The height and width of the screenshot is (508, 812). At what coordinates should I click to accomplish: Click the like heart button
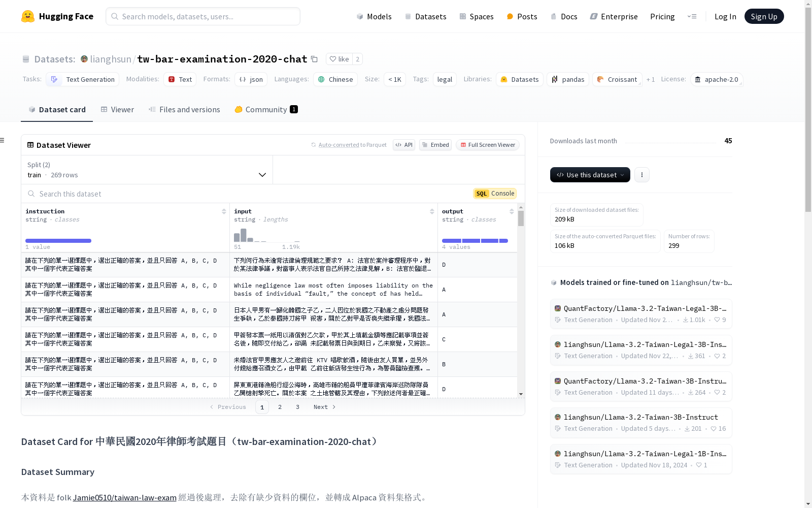pyautogui.click(x=339, y=59)
